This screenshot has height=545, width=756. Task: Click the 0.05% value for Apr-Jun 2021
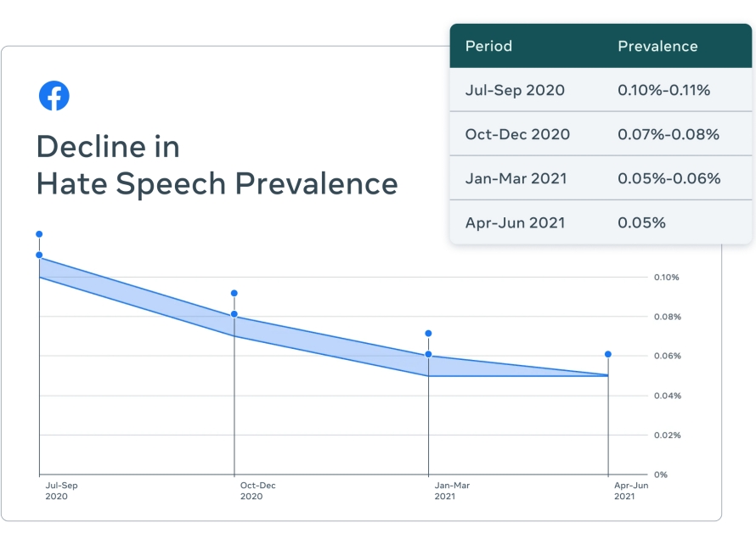641,223
